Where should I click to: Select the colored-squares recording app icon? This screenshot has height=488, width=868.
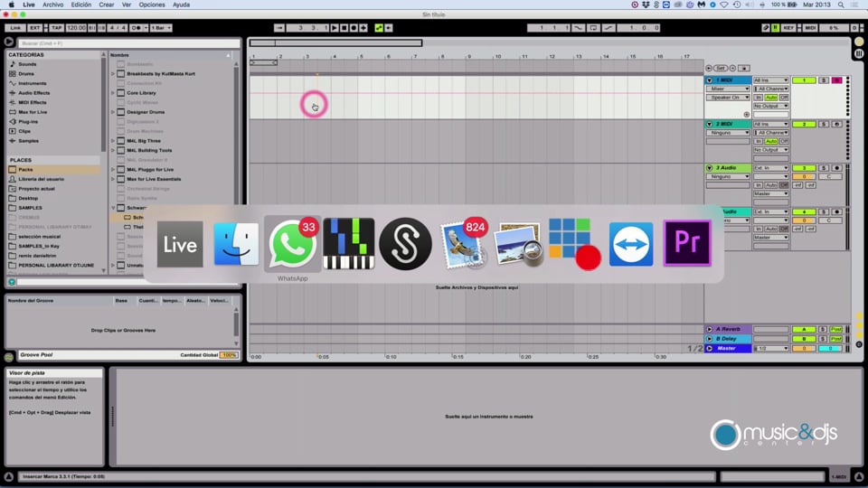(575, 244)
